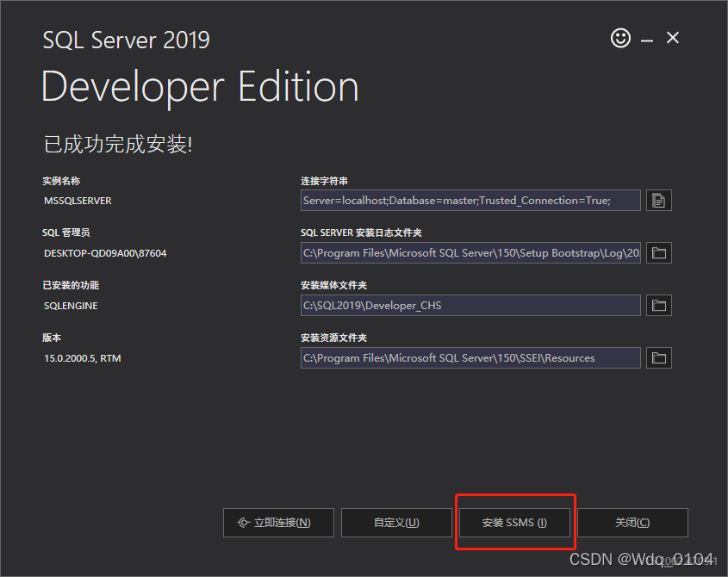This screenshot has height=577, width=728.
Task: Click the MSSQLSERVER instance name value
Action: [x=78, y=201]
